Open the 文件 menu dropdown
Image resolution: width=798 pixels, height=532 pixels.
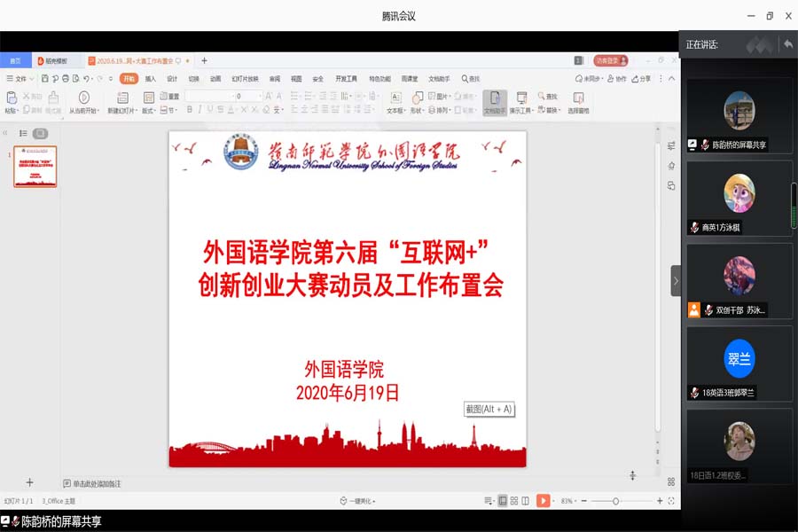click(x=20, y=79)
